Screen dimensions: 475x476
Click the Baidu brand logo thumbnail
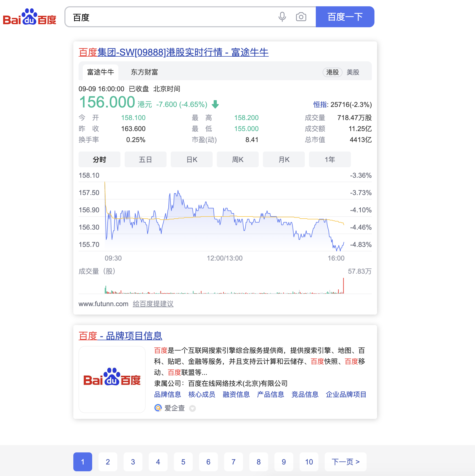pos(112,380)
